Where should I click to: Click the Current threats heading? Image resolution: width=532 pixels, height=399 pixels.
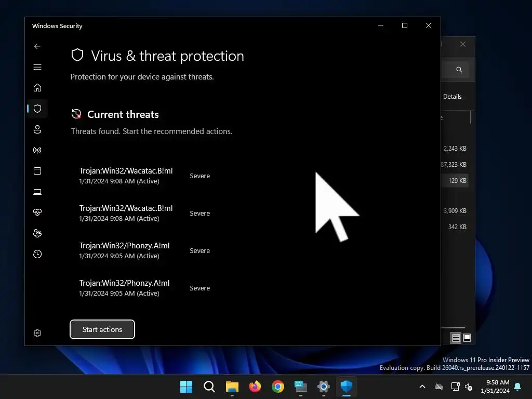click(x=123, y=114)
